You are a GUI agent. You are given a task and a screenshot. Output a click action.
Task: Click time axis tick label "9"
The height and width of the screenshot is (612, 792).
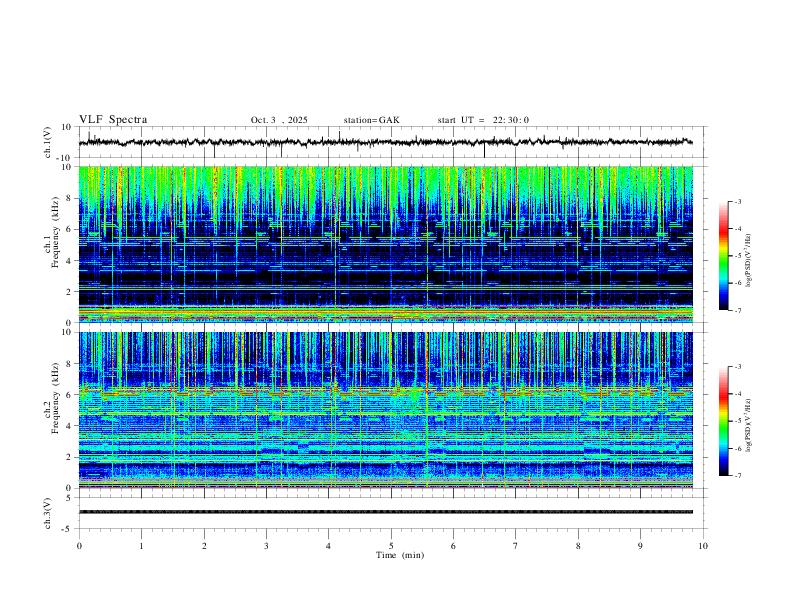click(640, 546)
